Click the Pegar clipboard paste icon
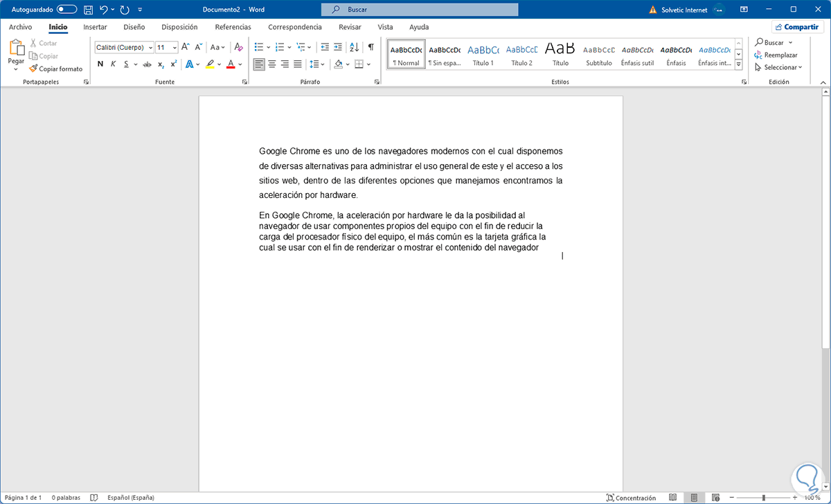 coord(16,48)
